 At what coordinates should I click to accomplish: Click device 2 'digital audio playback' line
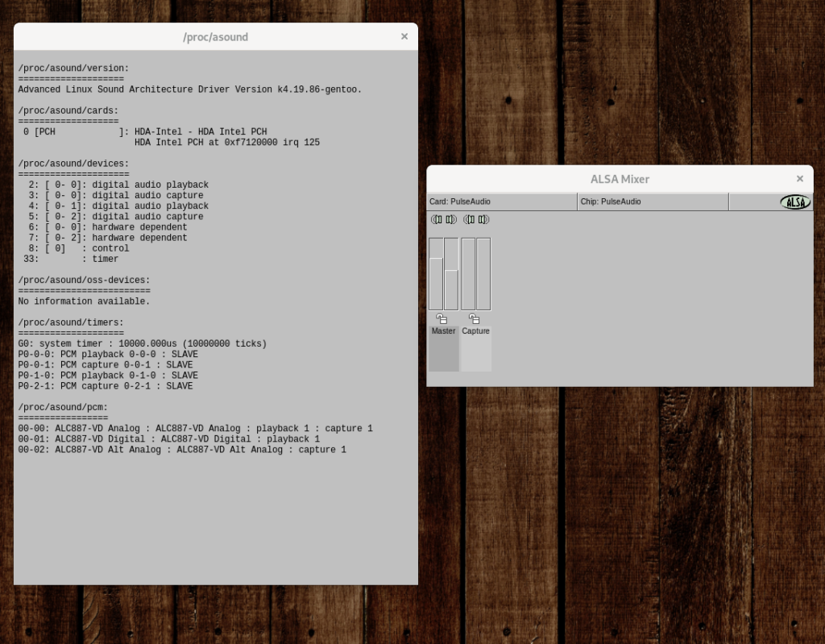[118, 185]
